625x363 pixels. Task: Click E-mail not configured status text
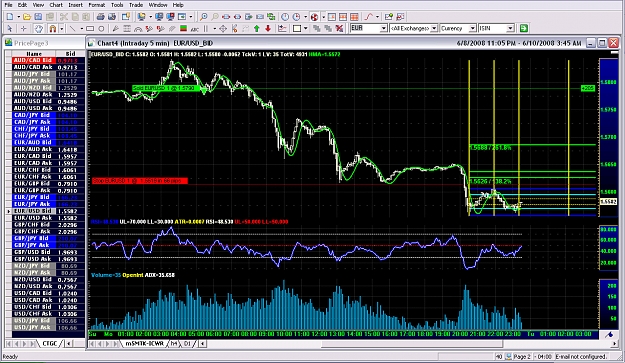(x=581, y=357)
